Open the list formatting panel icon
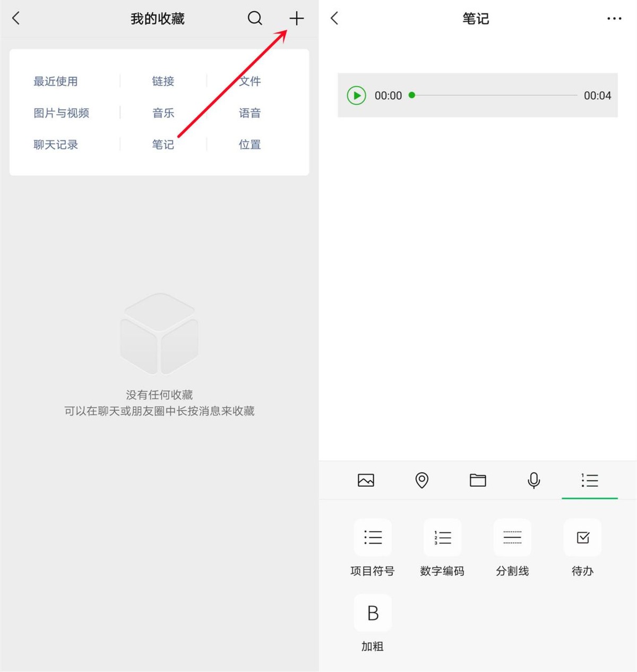Image resolution: width=637 pixels, height=672 pixels. coord(590,480)
